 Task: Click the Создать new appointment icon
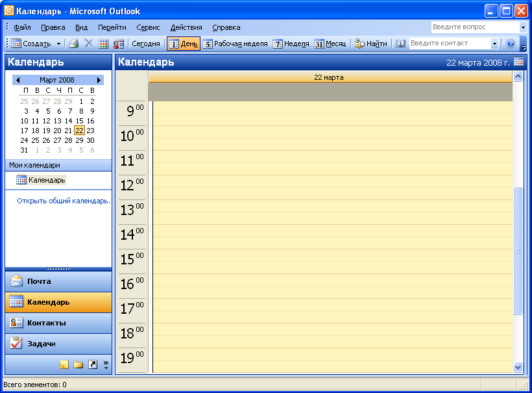pos(16,43)
